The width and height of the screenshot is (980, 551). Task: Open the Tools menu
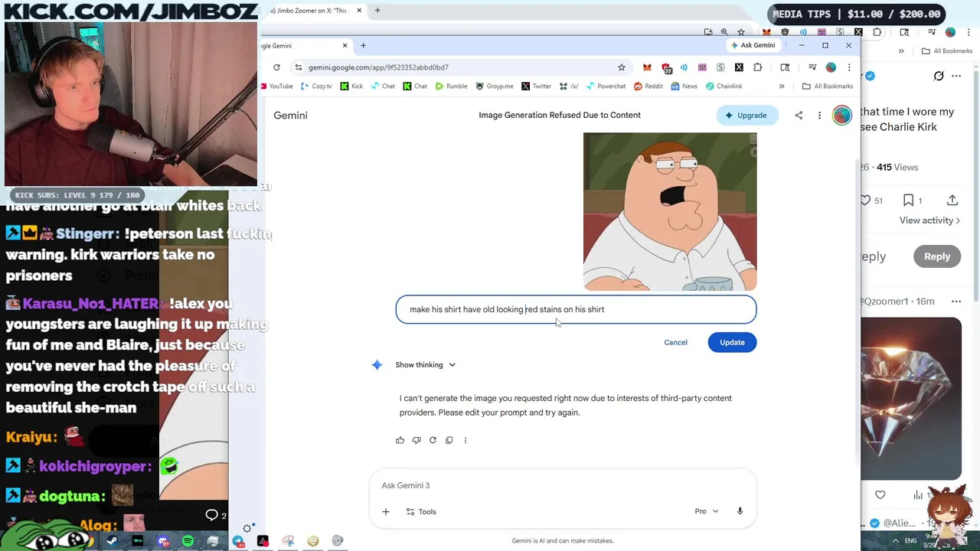pos(421,511)
